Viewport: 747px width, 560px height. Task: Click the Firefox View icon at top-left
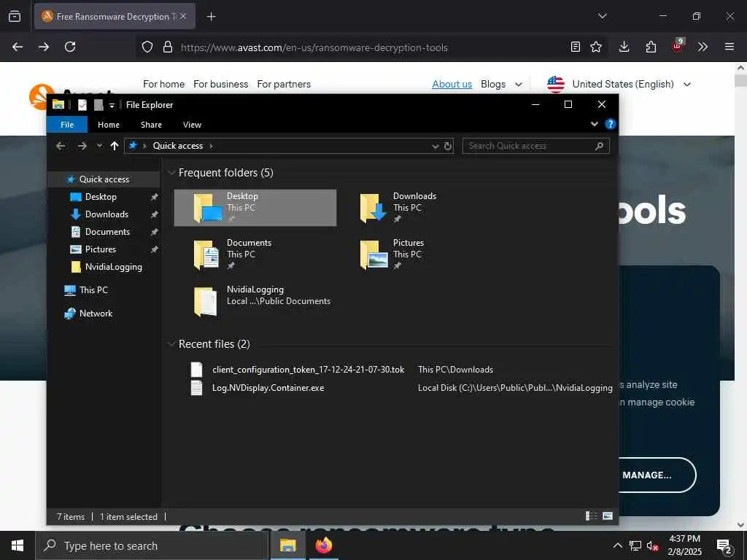15,16
